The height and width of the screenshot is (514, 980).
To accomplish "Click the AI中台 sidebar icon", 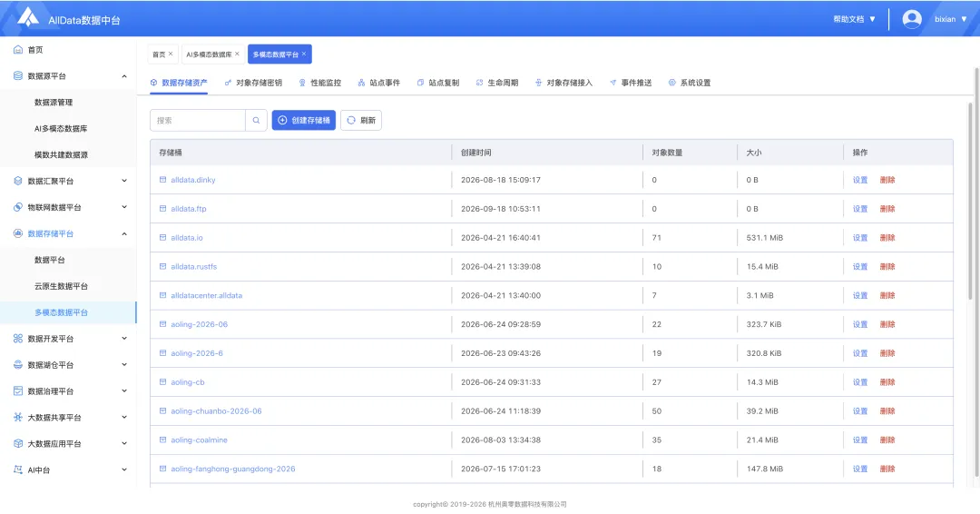I will click(18, 470).
